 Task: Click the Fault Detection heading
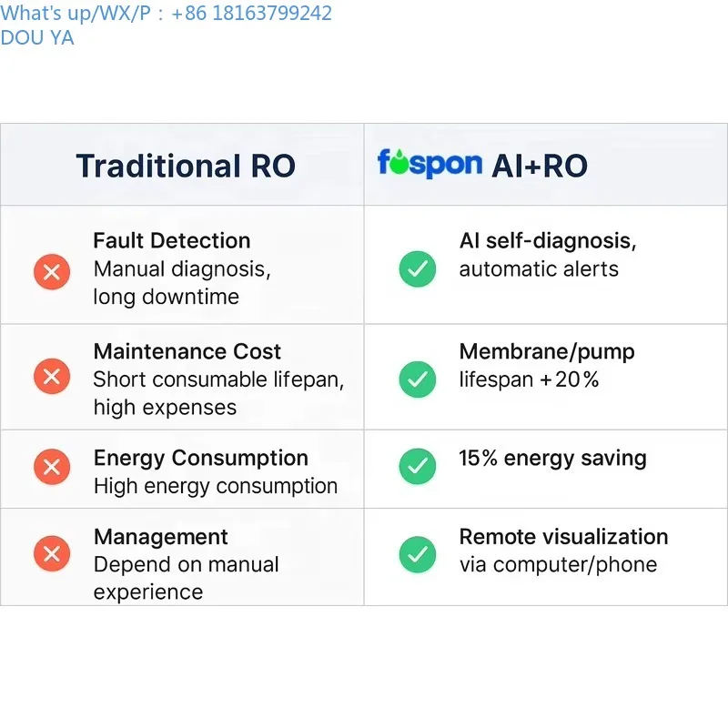[x=172, y=240]
